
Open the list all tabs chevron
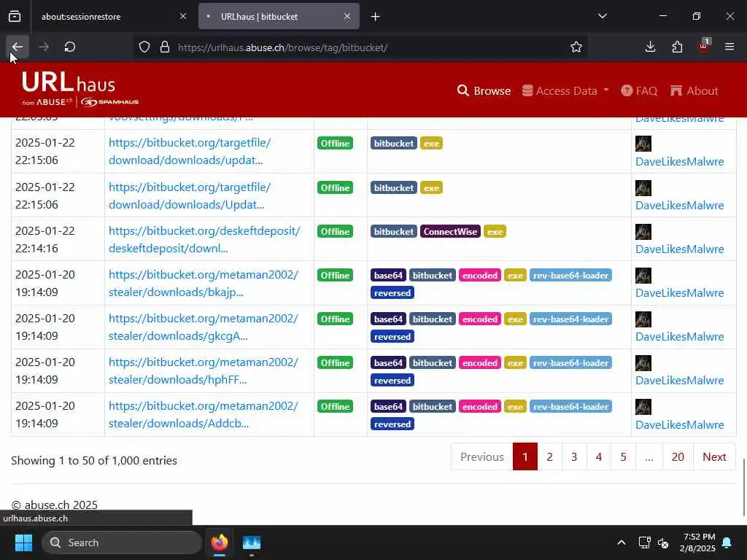(602, 16)
